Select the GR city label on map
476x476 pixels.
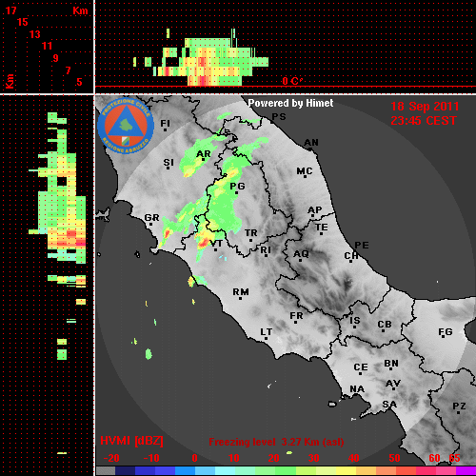[151, 218]
